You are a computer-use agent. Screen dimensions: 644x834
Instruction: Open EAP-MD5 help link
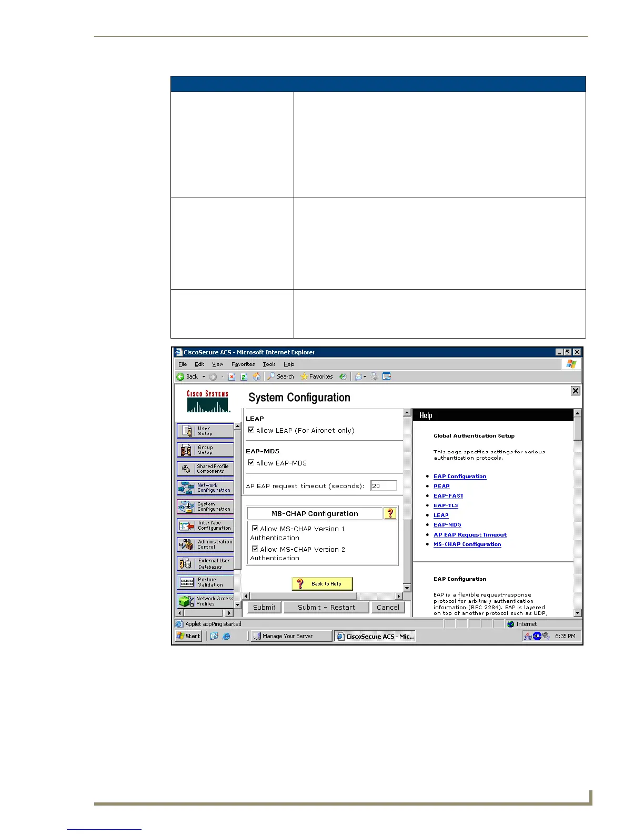click(x=447, y=525)
